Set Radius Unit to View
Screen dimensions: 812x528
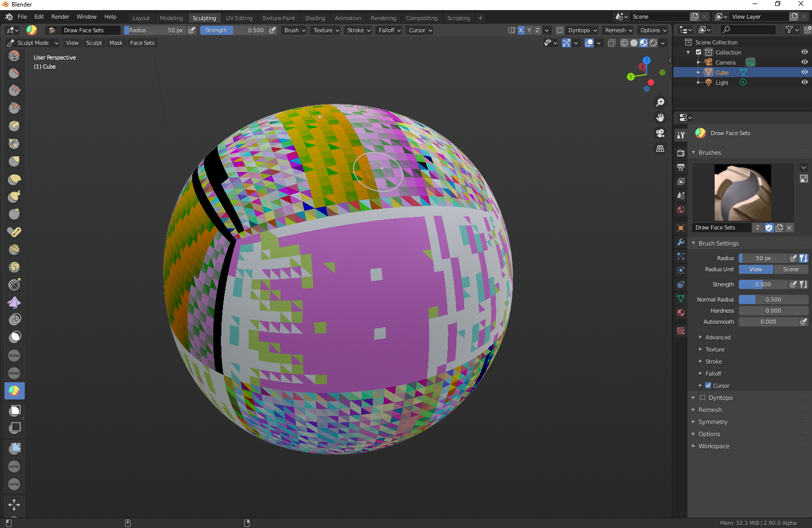pyautogui.click(x=756, y=269)
